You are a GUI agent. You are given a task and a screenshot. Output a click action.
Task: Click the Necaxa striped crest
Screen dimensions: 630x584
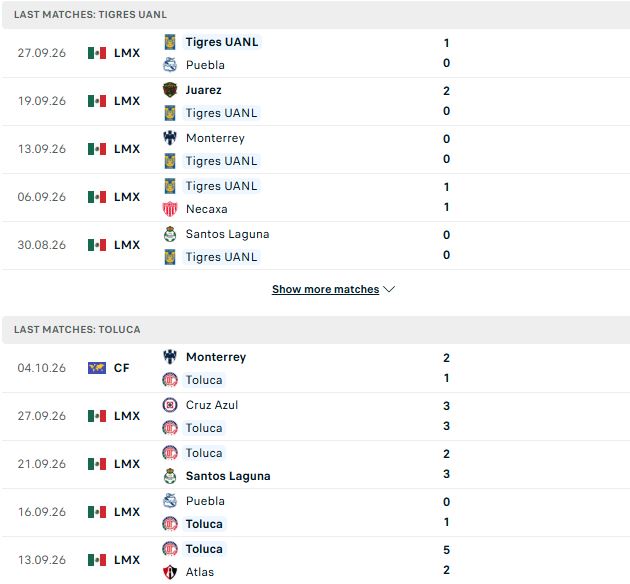(x=170, y=209)
